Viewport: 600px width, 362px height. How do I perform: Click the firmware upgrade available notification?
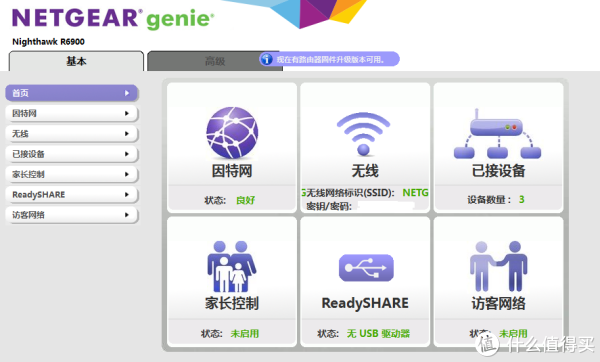point(329,59)
